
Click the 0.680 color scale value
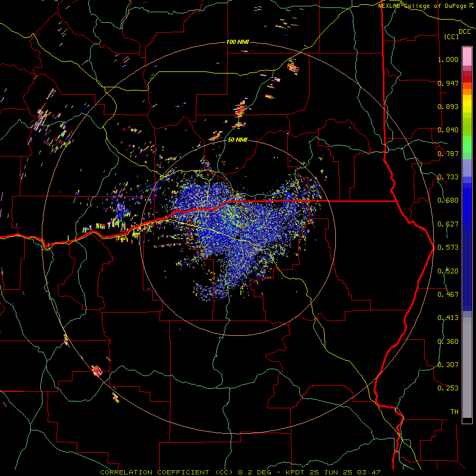(x=448, y=200)
